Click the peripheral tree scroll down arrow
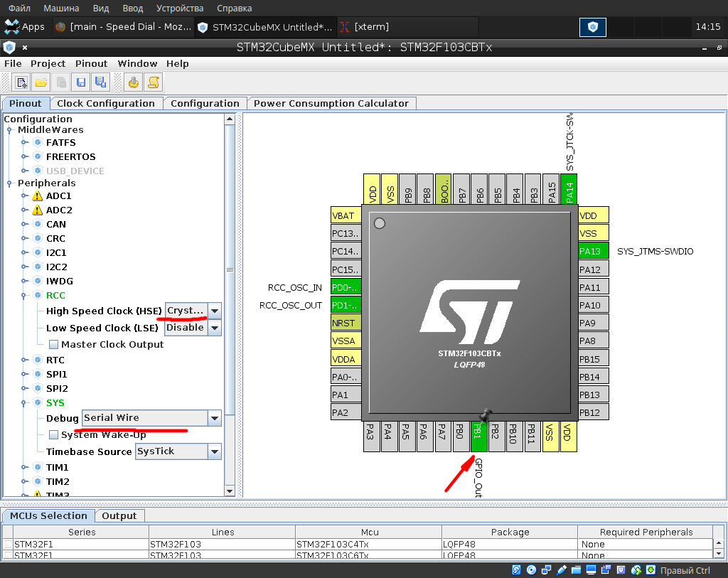The width and height of the screenshot is (728, 578). coord(230,491)
